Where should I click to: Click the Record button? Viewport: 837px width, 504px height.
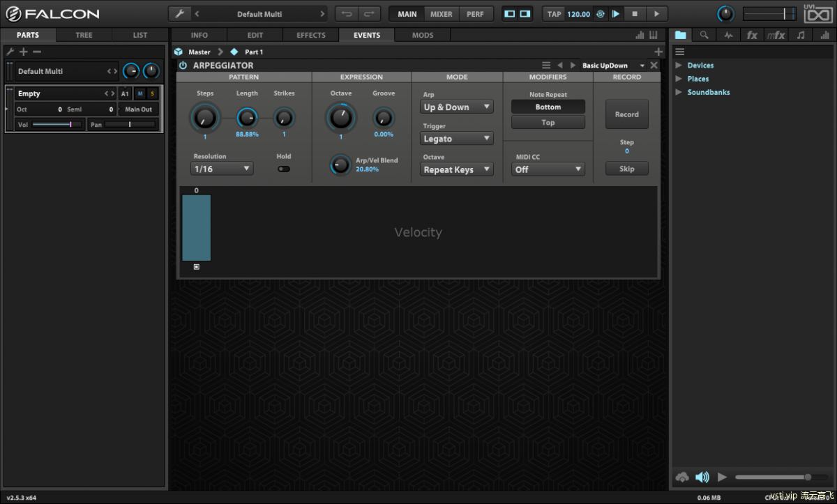click(x=626, y=114)
